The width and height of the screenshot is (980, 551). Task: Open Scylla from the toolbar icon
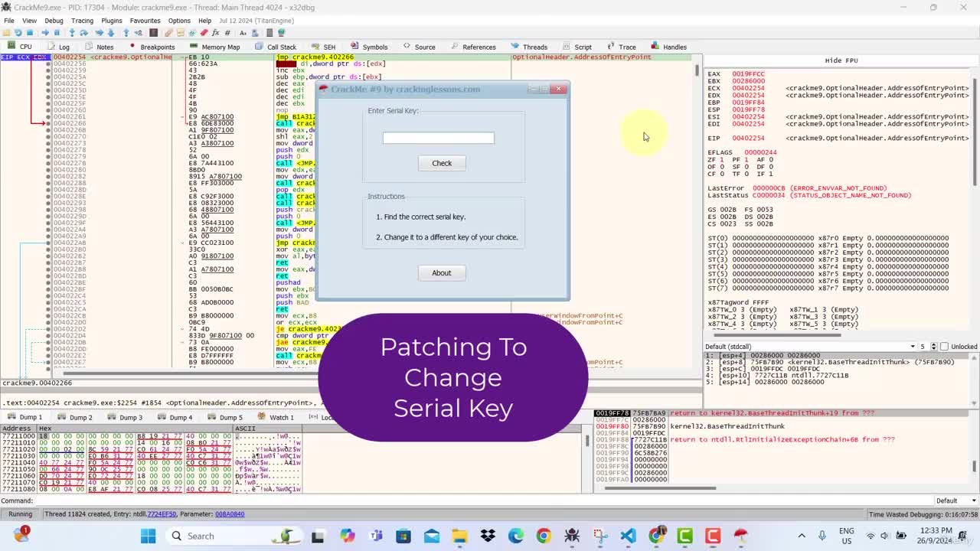[153, 33]
